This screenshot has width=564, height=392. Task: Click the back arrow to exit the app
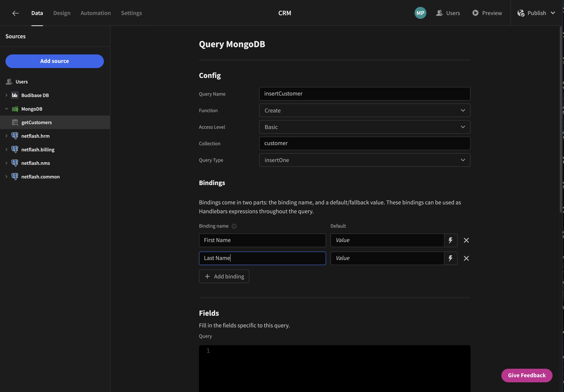click(x=16, y=13)
